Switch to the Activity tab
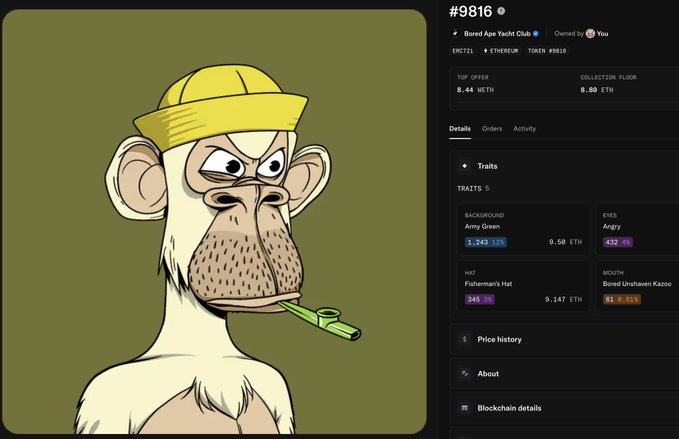 point(524,129)
